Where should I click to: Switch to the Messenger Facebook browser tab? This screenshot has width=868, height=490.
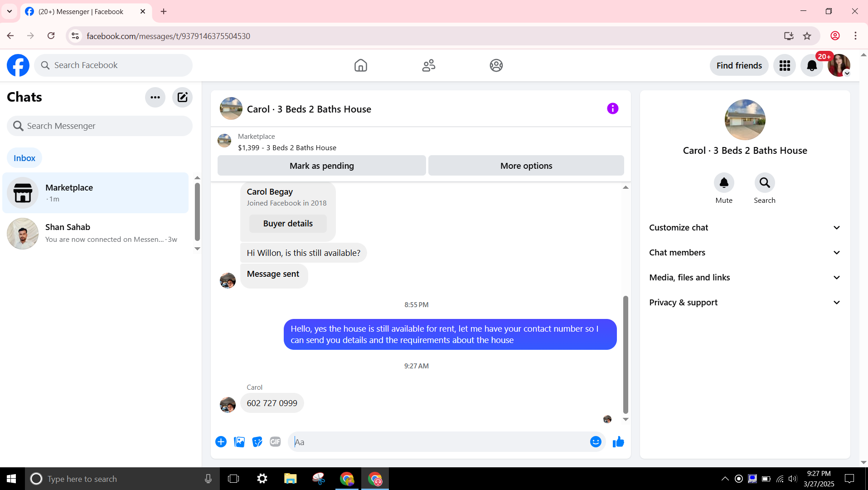point(86,12)
